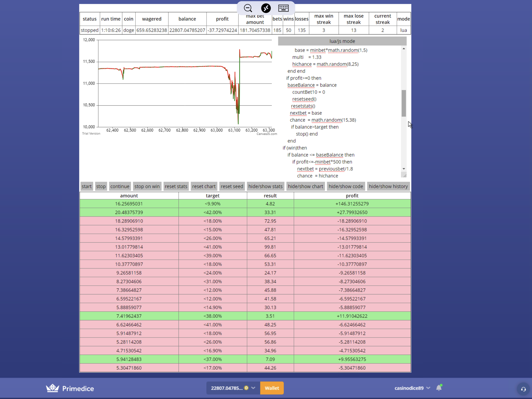Click the 'stopped' status cell
Image resolution: width=532 pixels, height=399 pixels.
coord(89,30)
